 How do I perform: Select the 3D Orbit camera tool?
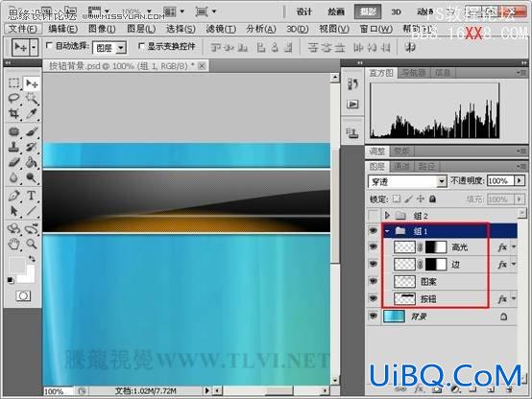[x=32, y=229]
